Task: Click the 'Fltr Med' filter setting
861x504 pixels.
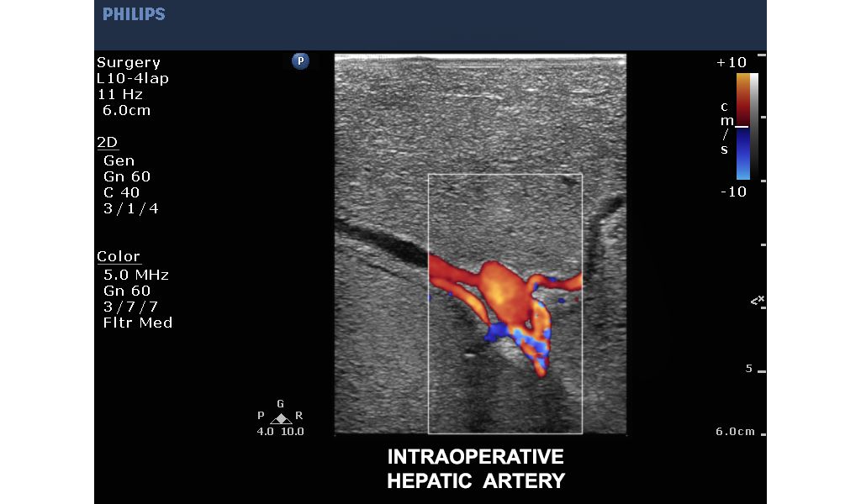Action: click(x=138, y=323)
